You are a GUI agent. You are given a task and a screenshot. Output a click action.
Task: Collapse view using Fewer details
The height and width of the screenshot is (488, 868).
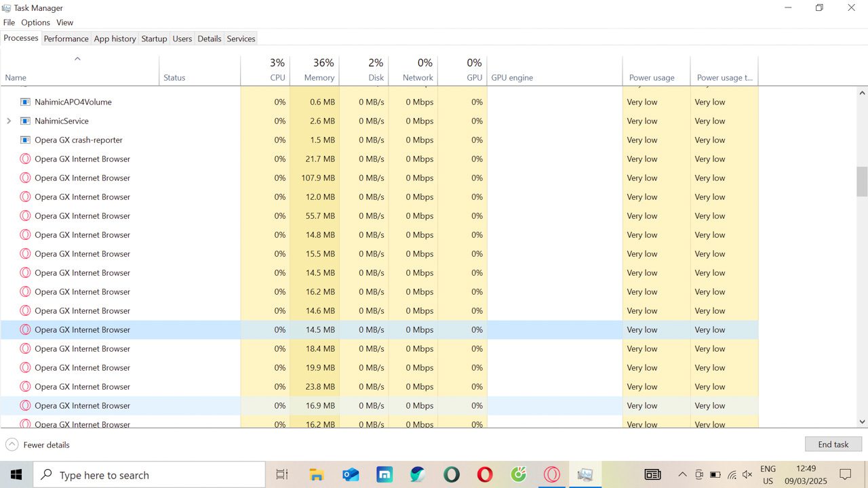click(38, 445)
